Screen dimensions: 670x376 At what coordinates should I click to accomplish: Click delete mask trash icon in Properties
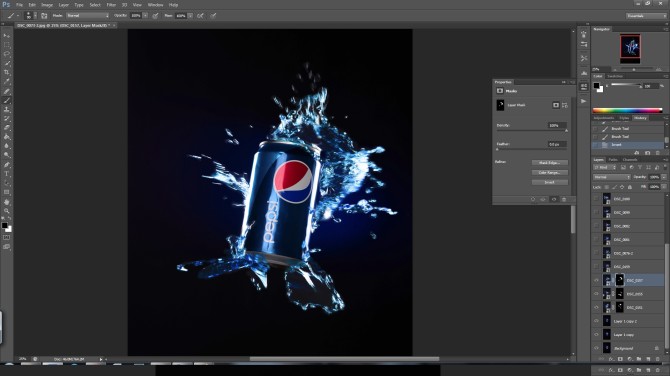click(564, 200)
